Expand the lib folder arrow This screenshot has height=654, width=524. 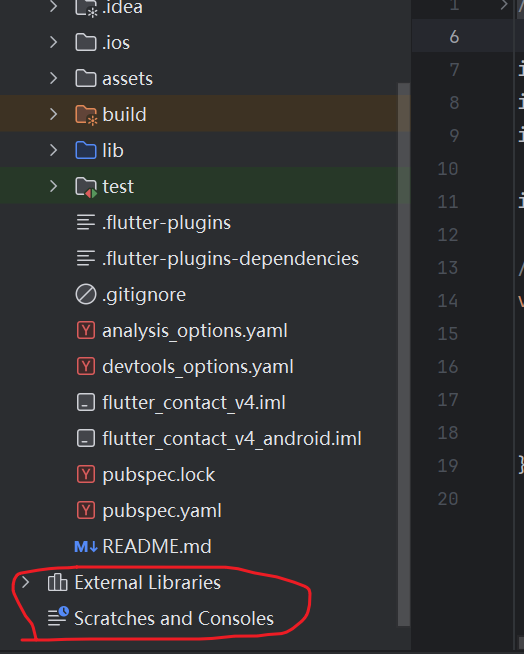(53, 150)
